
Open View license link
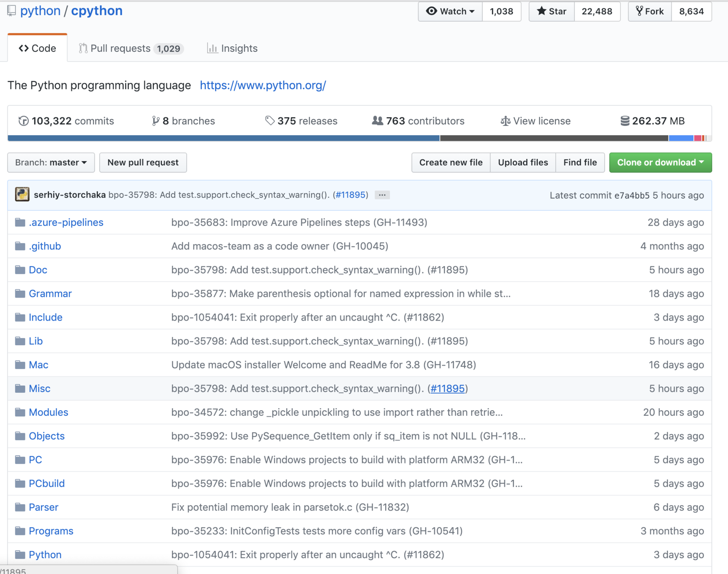[x=535, y=121]
